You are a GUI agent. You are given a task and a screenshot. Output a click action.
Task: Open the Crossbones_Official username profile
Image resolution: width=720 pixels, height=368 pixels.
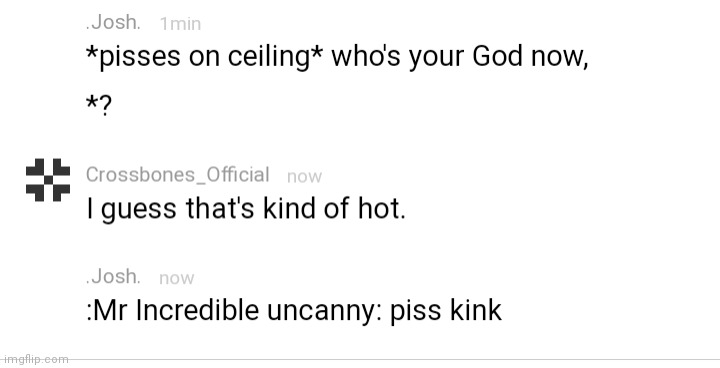pos(177,175)
